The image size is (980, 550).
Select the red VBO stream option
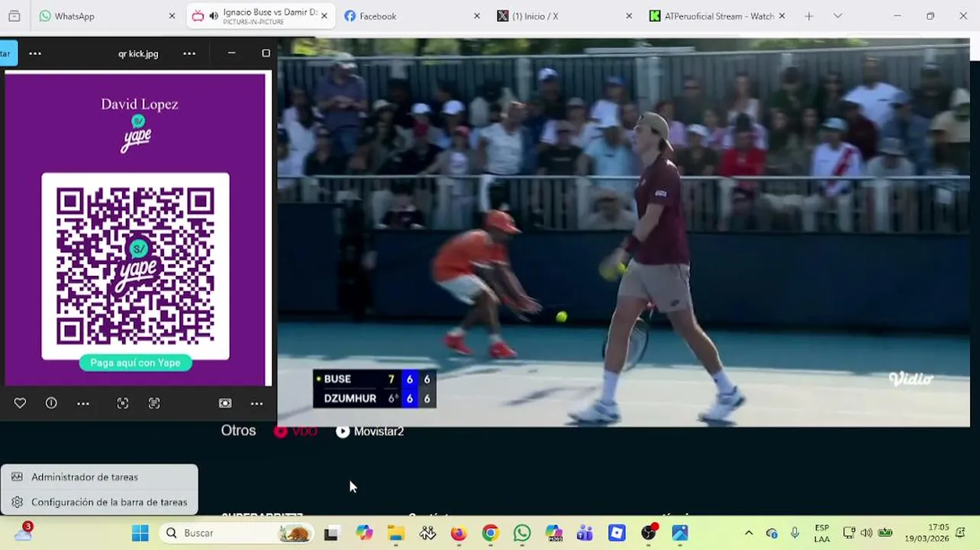(295, 432)
